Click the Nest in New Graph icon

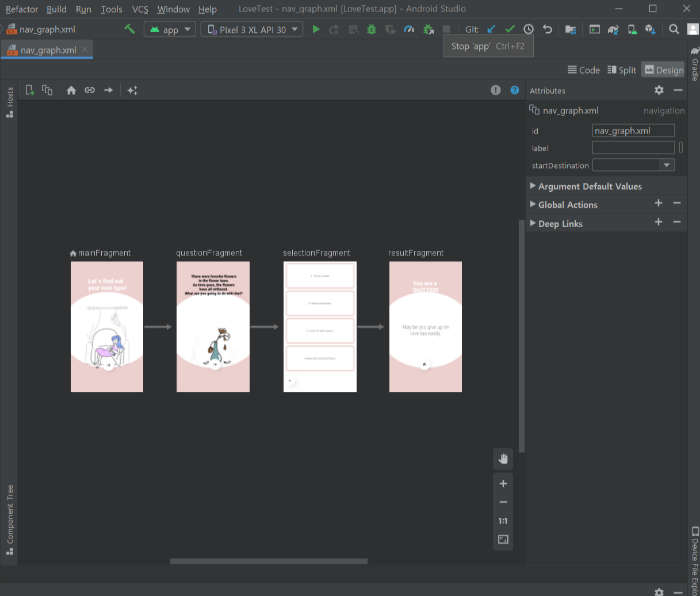pyautogui.click(x=47, y=90)
